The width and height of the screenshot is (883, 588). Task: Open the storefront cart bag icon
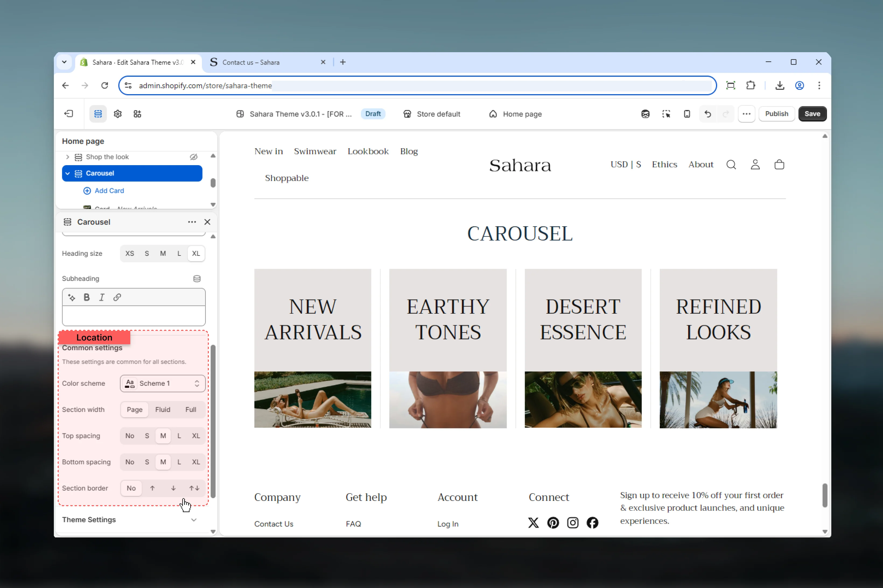pyautogui.click(x=779, y=165)
